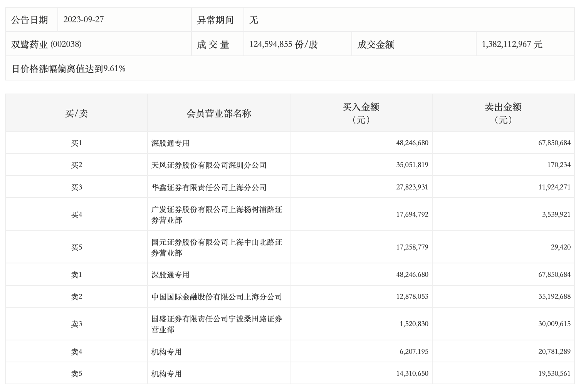Click the announcement date 2023-09-27
This screenshot has width=581, height=392.
(x=84, y=20)
